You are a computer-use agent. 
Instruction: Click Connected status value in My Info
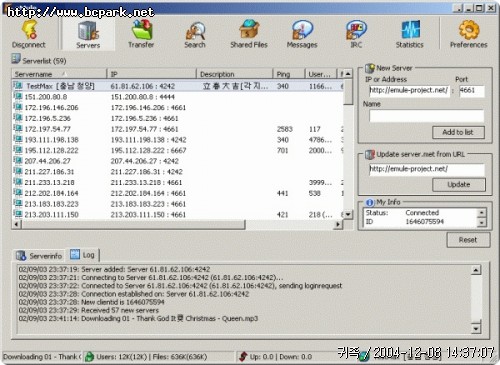pyautogui.click(x=422, y=213)
